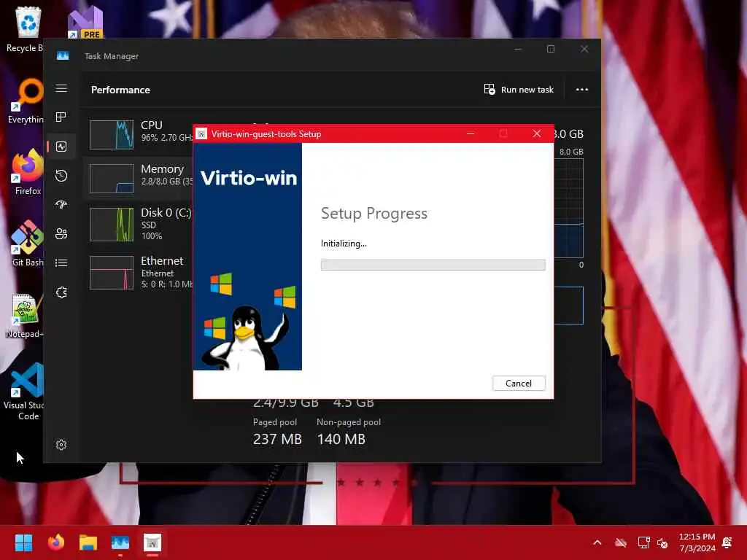Open the Windows Start menu

coord(23,542)
